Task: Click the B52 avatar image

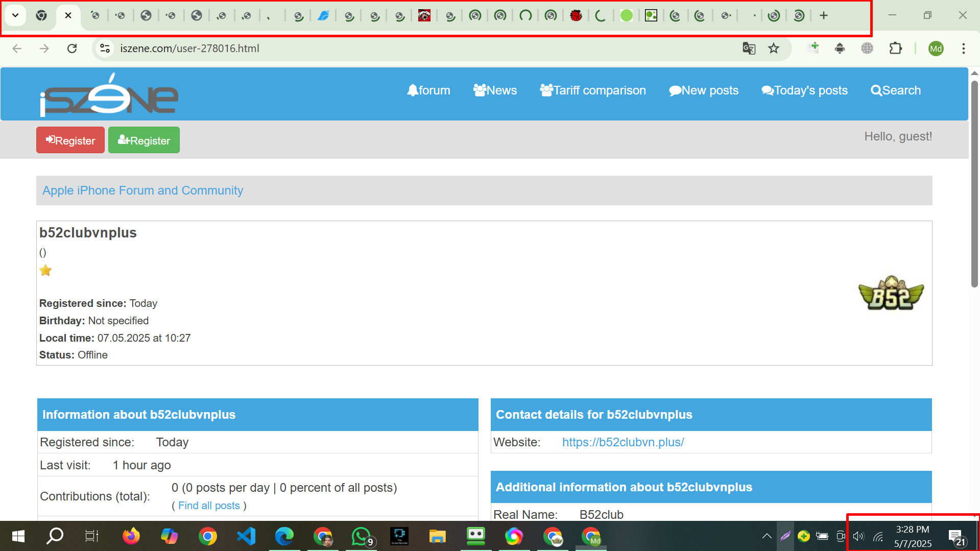Action: 891,293
